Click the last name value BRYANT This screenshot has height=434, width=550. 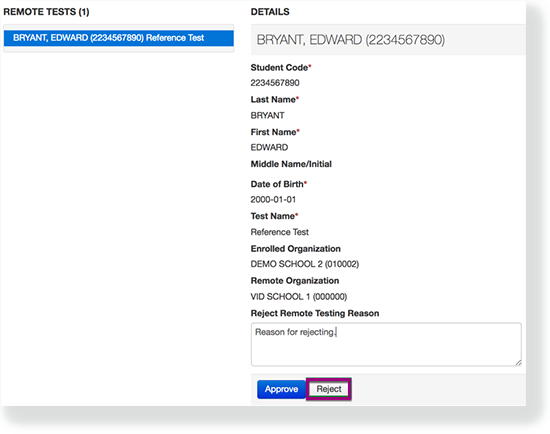[267, 115]
